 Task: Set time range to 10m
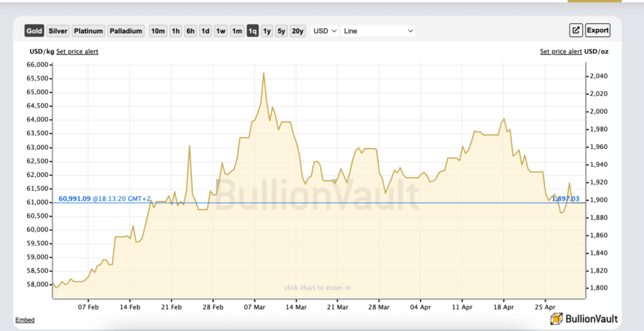[158, 31]
